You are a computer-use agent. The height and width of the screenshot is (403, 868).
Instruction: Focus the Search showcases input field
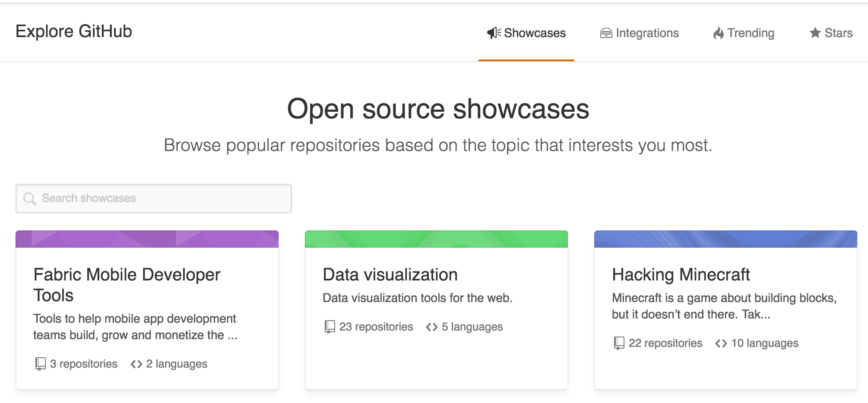[x=154, y=198]
